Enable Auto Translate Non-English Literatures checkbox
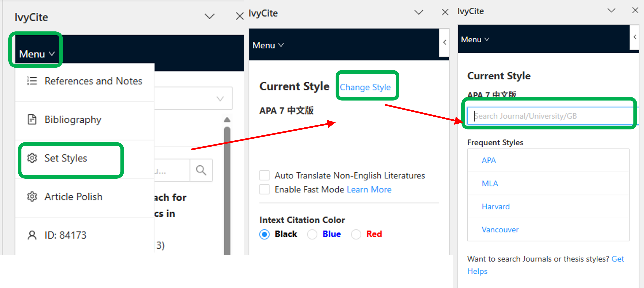This screenshot has height=288, width=644. [264, 175]
